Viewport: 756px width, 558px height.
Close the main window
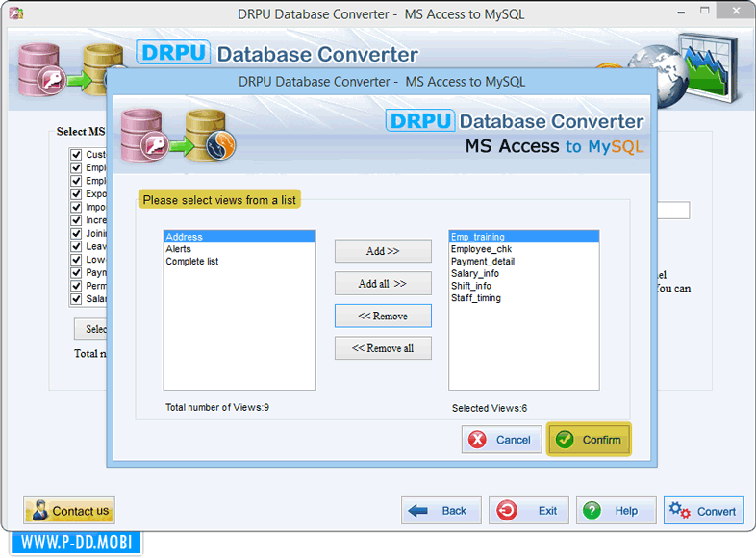point(736,11)
